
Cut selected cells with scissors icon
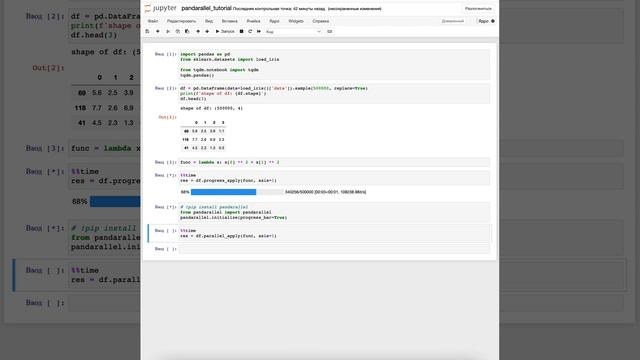click(168, 31)
